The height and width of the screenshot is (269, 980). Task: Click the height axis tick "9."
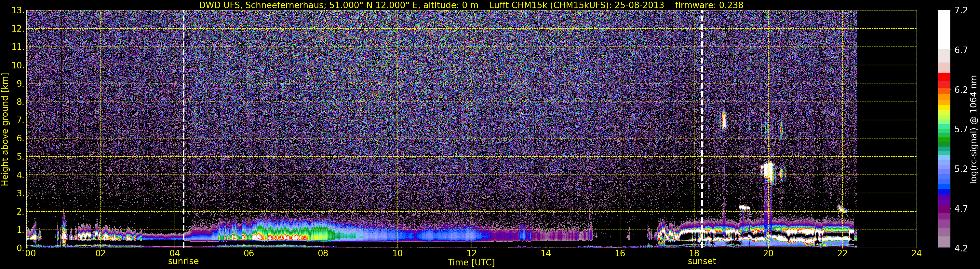pyautogui.click(x=20, y=84)
